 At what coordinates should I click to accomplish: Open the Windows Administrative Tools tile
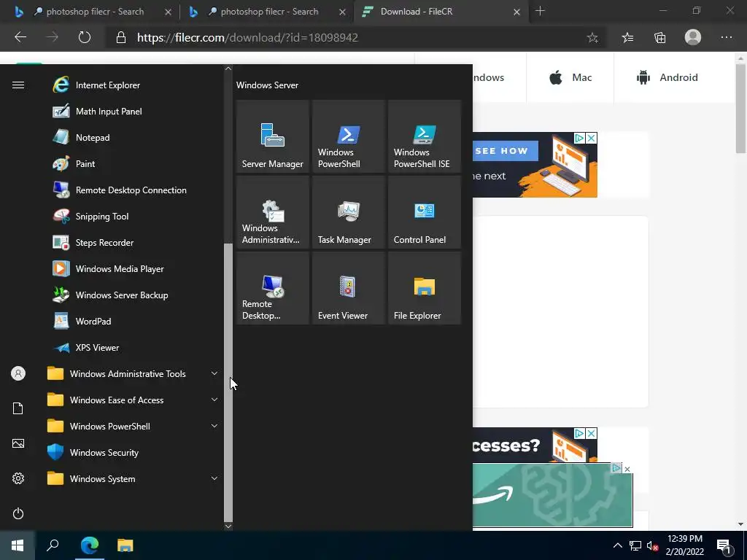point(273,212)
